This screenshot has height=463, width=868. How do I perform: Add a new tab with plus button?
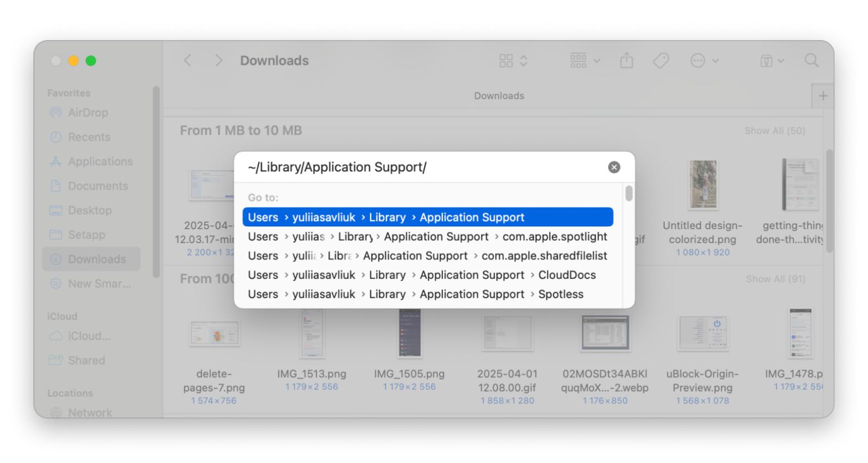[823, 96]
